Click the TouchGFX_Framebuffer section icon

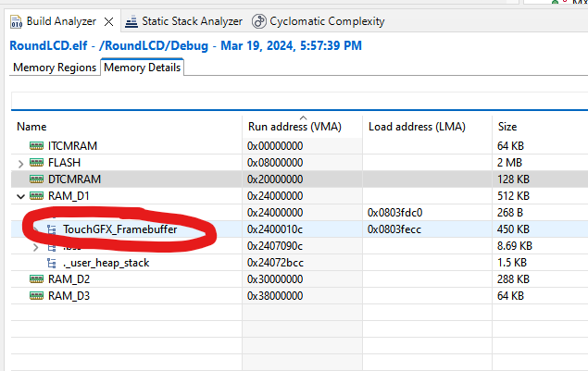(52, 229)
